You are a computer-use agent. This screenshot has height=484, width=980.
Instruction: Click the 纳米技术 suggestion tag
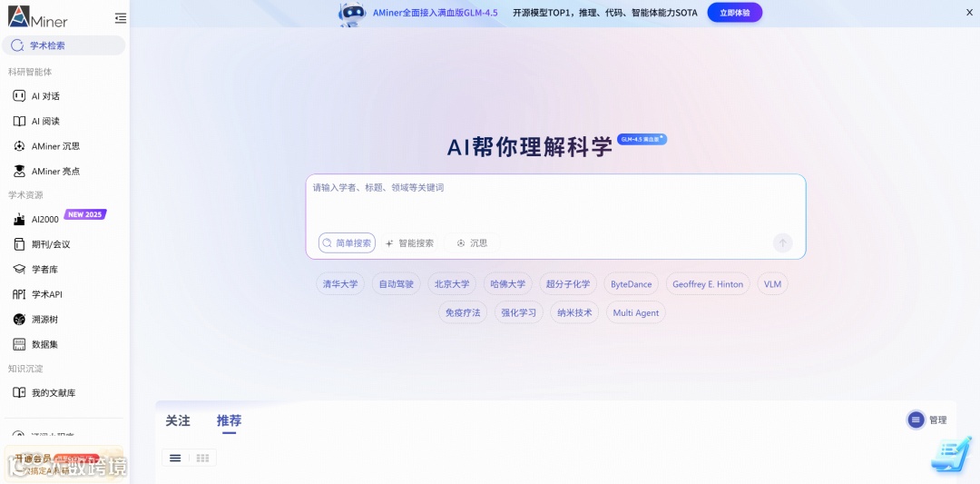tap(574, 312)
